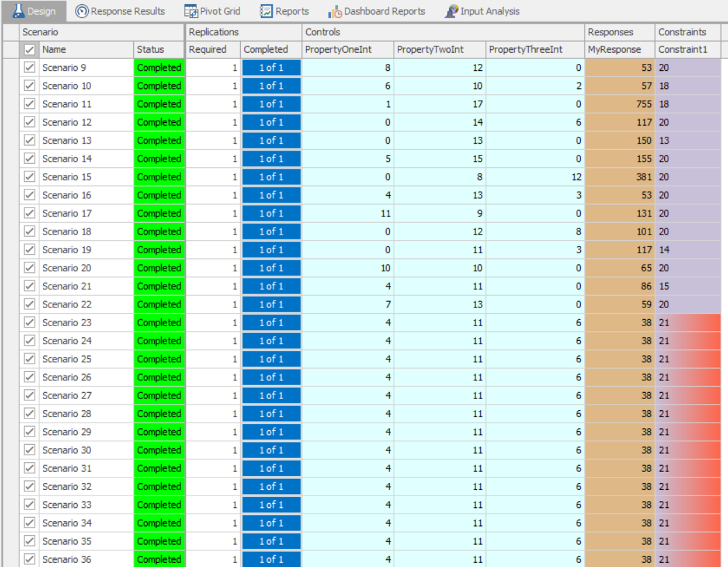Click the PropertyThreeInt column header
Image resolution: width=728 pixels, height=567 pixels.
pos(535,49)
